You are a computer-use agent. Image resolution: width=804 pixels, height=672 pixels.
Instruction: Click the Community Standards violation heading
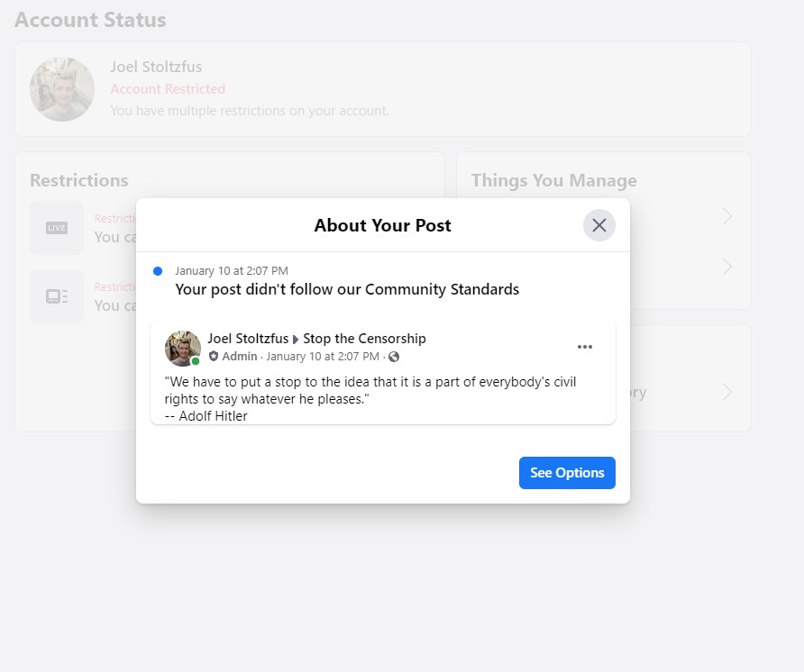(347, 289)
